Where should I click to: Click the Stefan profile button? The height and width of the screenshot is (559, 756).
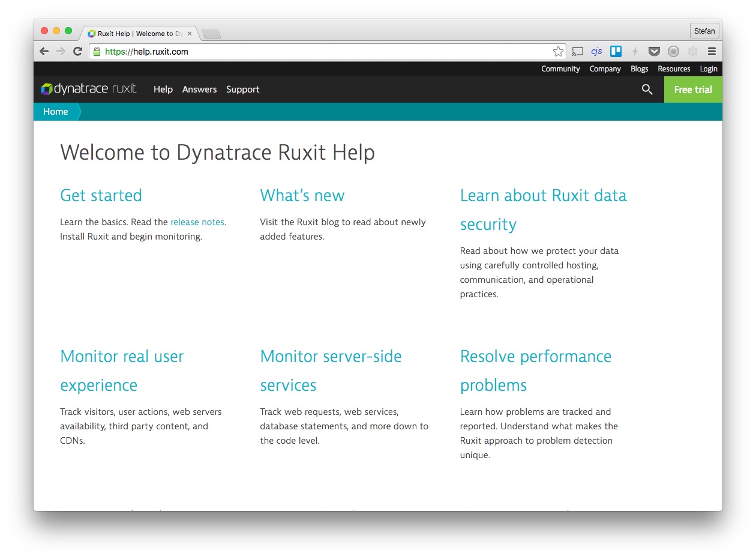pyautogui.click(x=704, y=31)
